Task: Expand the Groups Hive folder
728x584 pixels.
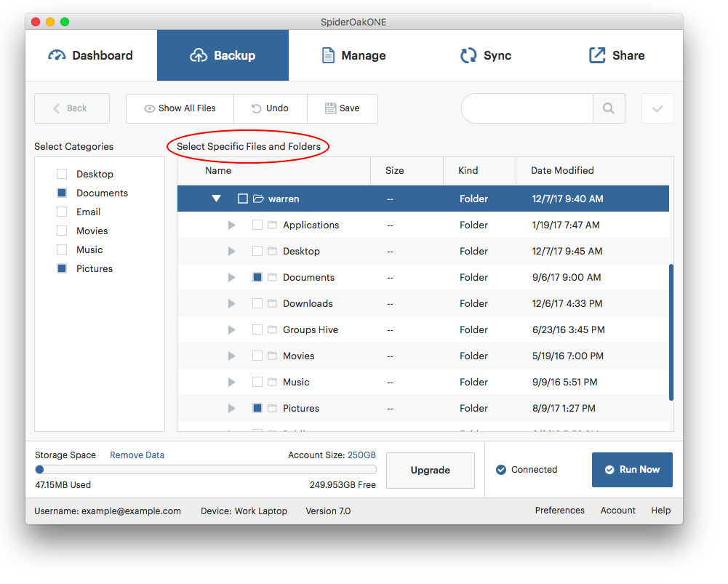Action: (x=232, y=329)
